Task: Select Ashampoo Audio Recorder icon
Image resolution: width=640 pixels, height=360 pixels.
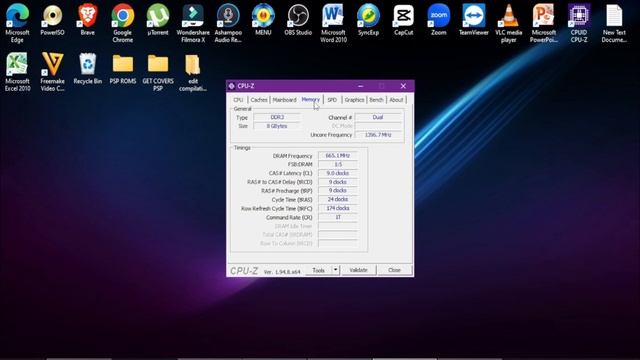Action: [x=228, y=22]
